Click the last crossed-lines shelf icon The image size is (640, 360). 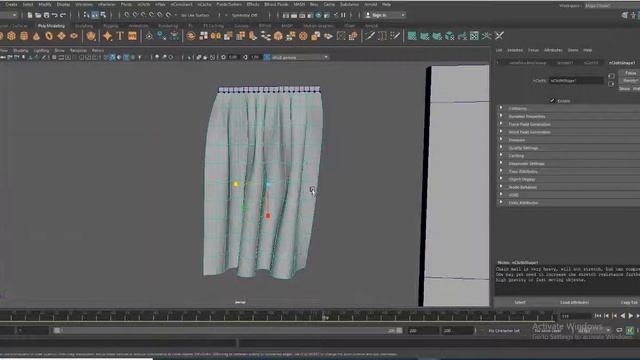click(499, 36)
